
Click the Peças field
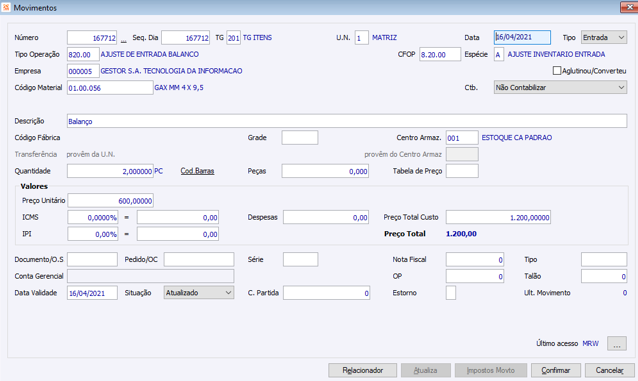pos(325,171)
